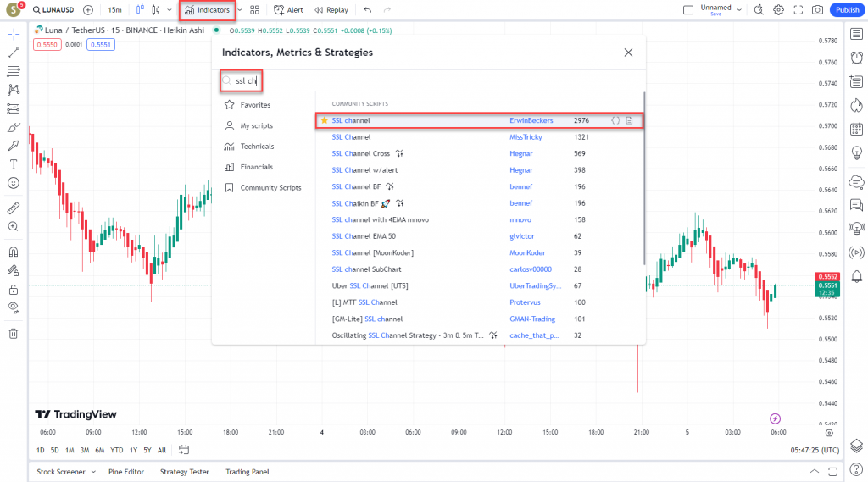The height and width of the screenshot is (482, 868).
Task: Select the crosshair cursor tool
Action: [x=14, y=34]
